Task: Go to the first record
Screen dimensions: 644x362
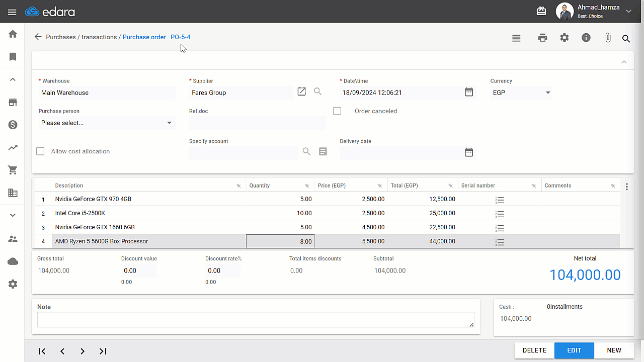Action: click(42, 351)
